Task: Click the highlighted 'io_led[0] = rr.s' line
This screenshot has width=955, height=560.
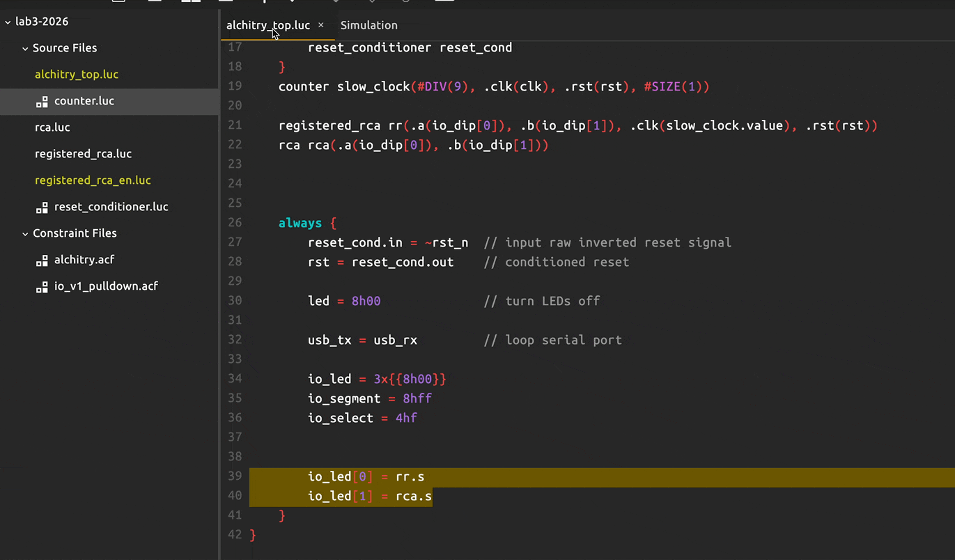Action: click(x=366, y=476)
